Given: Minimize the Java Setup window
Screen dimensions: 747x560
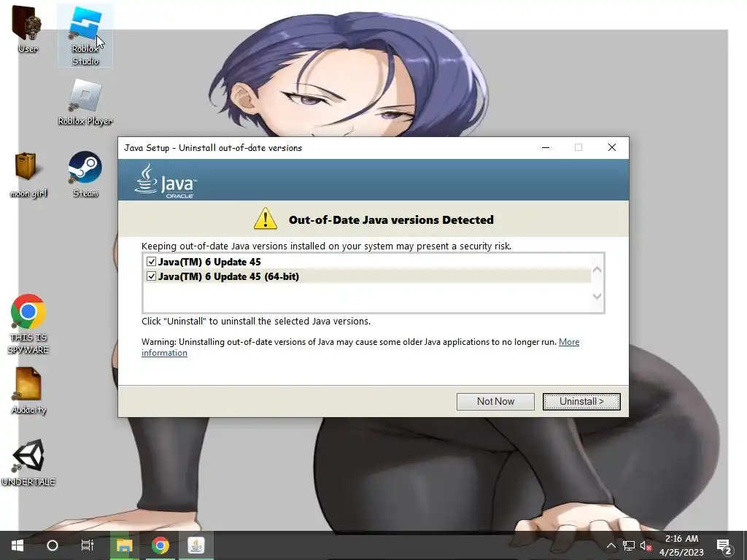Looking at the screenshot, I should pyautogui.click(x=546, y=147).
